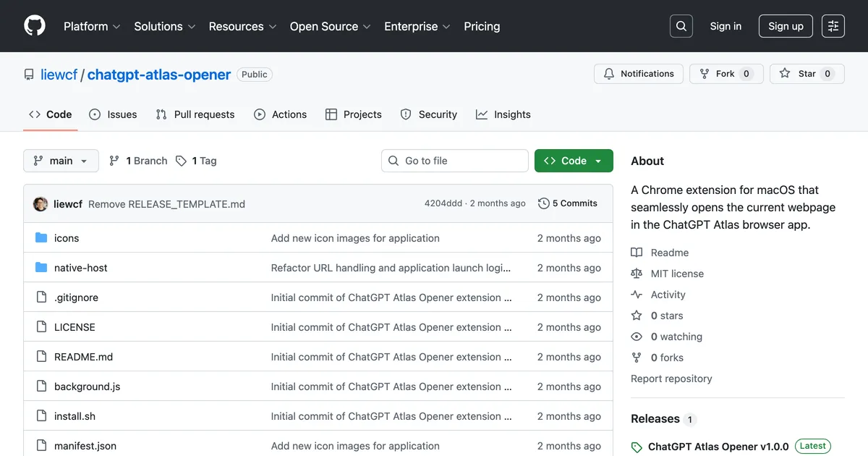
Task: Switch to the Issues tab
Action: [113, 114]
